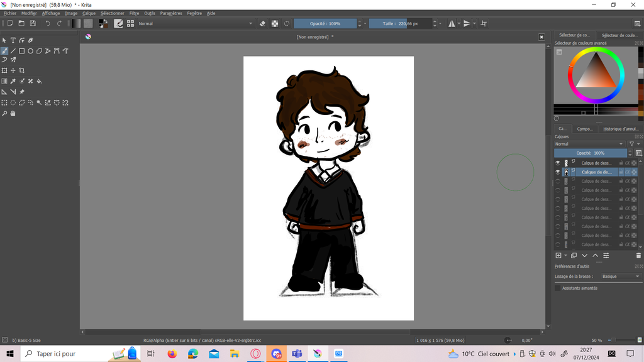644x362 pixels.
Task: Close the document with the X button
Action: [x=541, y=37]
